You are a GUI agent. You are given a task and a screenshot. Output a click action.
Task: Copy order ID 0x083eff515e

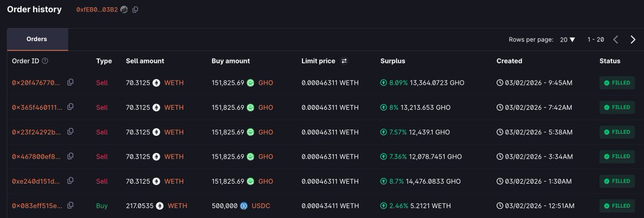coord(70,206)
